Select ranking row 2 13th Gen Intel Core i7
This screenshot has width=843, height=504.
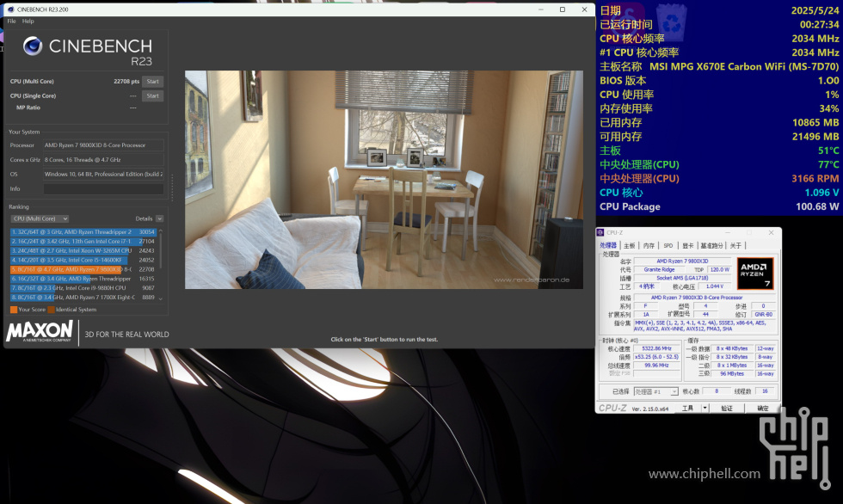[83, 242]
